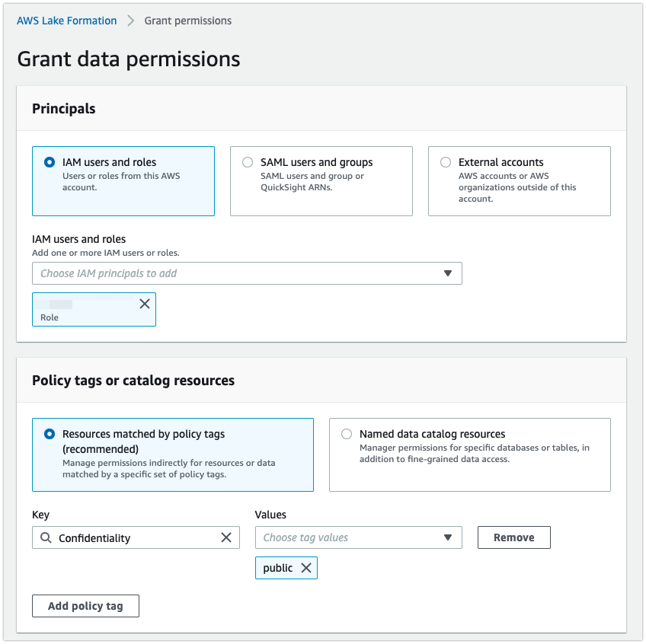Open the Choose tag values dropdown
The width and height of the screenshot is (646, 644).
358,537
